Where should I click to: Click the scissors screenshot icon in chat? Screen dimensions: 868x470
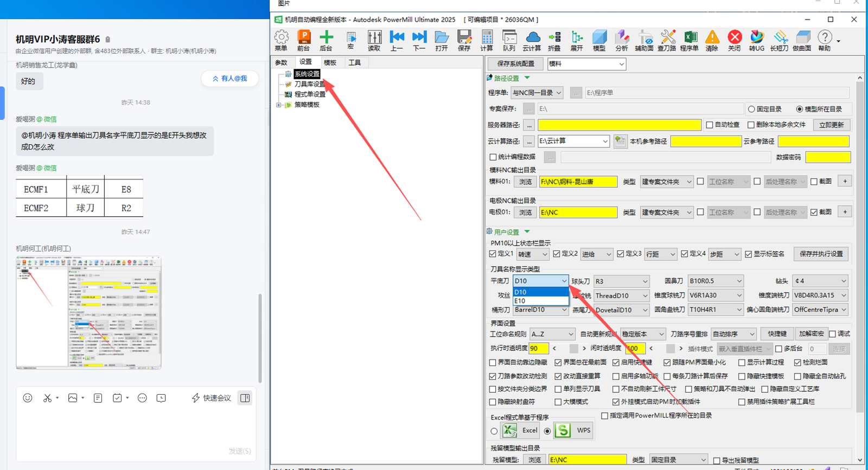[48, 398]
